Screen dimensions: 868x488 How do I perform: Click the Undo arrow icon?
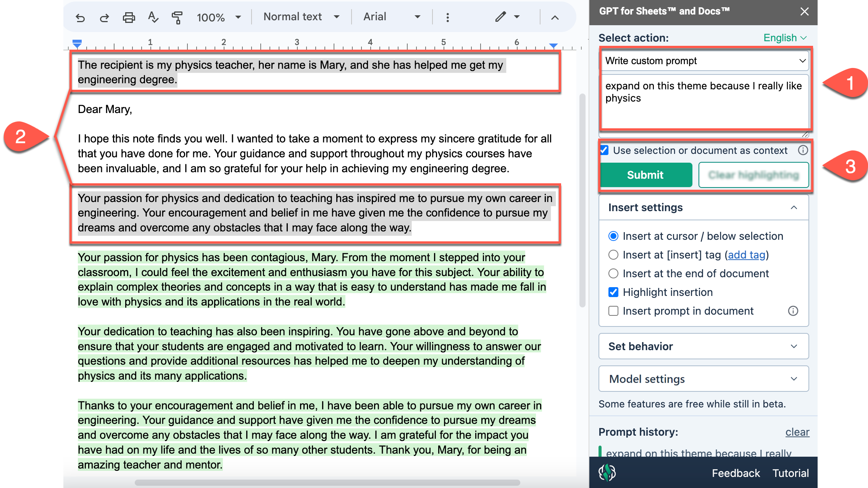tap(80, 18)
